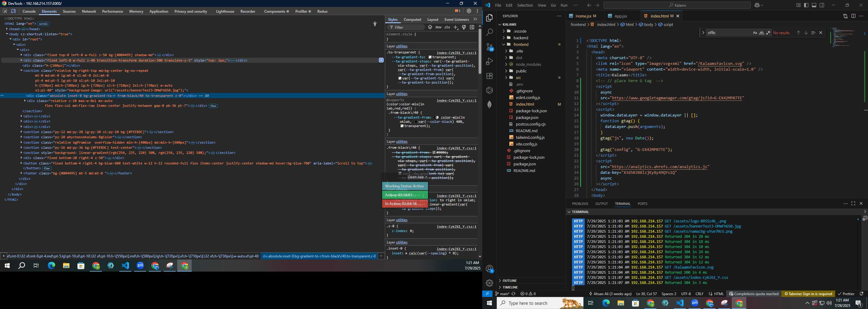Toggle the DevTools device toolbar icon

(14, 11)
